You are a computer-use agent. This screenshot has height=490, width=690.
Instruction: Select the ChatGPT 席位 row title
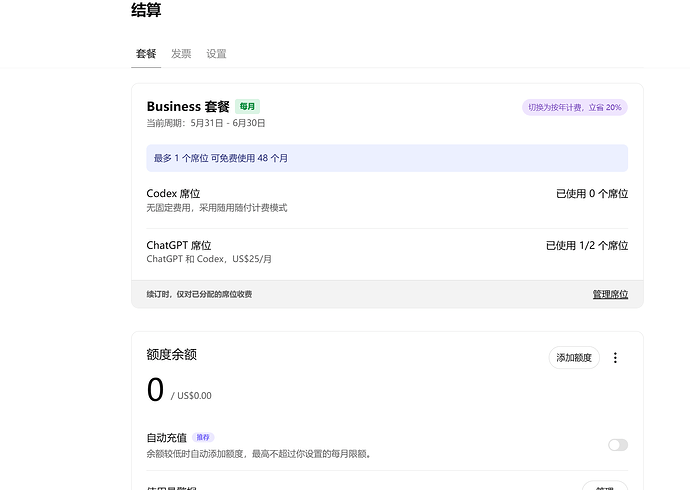(179, 245)
